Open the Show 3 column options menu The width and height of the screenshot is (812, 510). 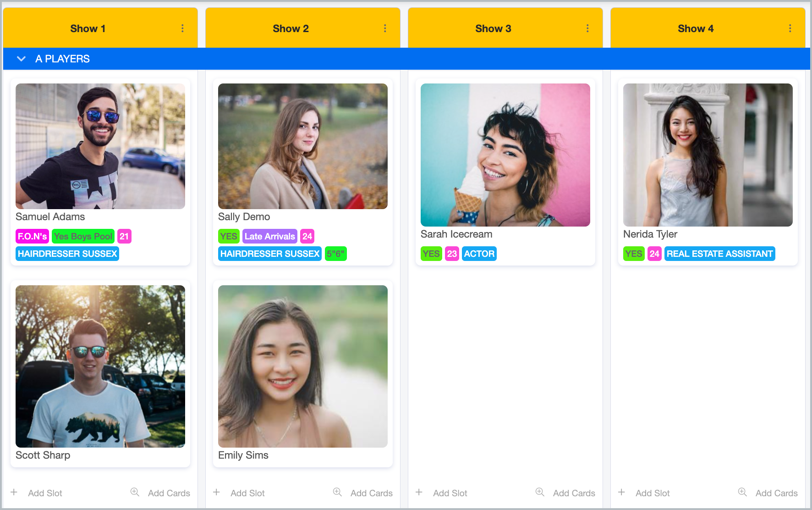[587, 28]
